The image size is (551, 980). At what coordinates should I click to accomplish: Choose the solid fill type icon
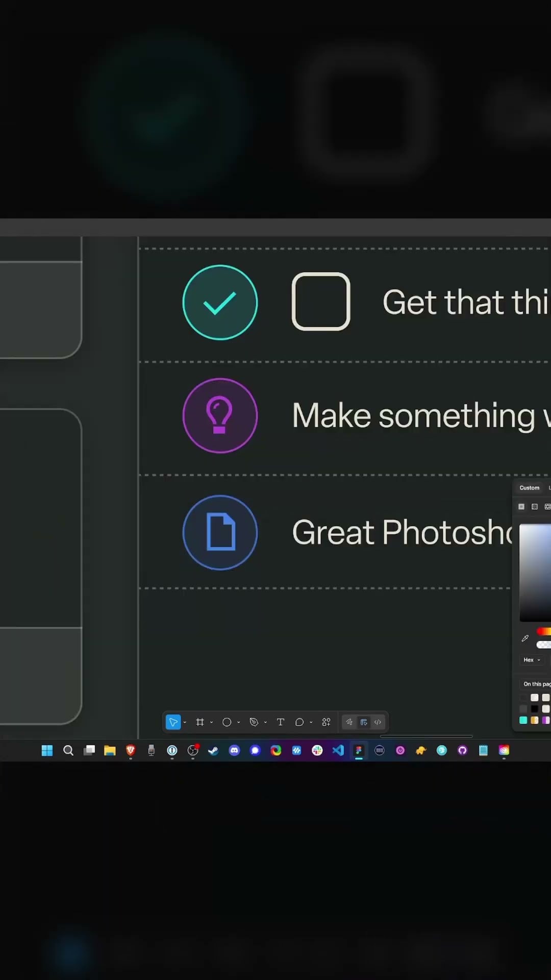[521, 507]
